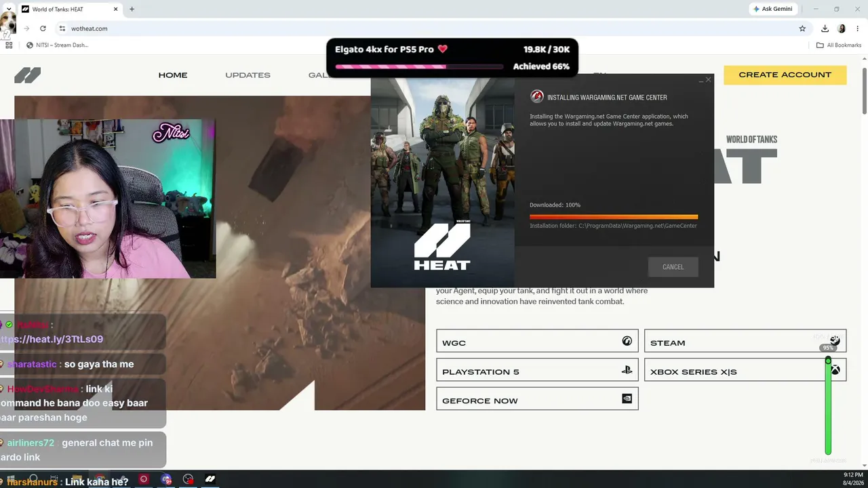
Task: Open the Discord taskbar icon with notifications
Action: point(166,479)
